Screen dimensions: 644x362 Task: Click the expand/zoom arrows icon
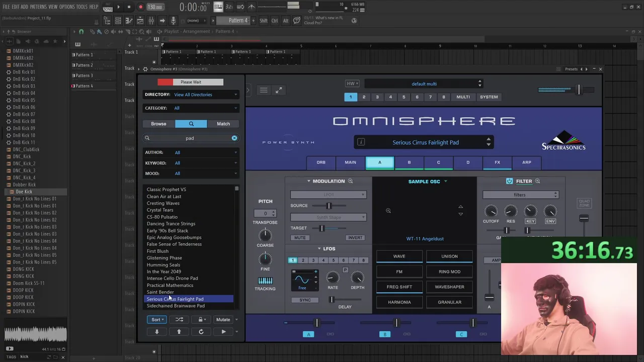pos(279,90)
